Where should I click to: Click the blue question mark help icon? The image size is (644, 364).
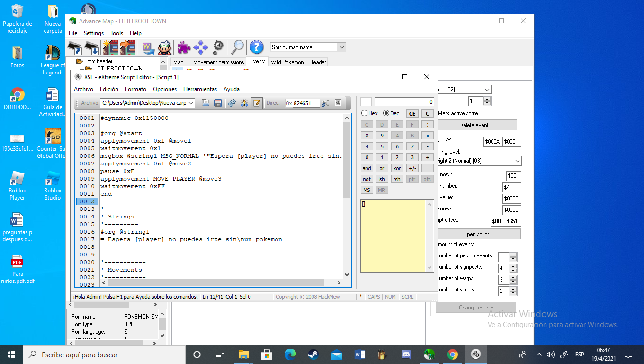(257, 47)
